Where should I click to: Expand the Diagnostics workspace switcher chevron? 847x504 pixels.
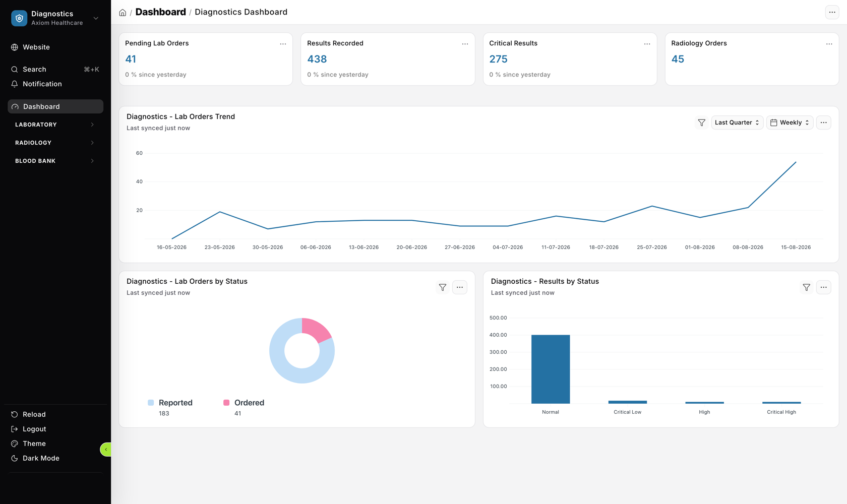(96, 18)
